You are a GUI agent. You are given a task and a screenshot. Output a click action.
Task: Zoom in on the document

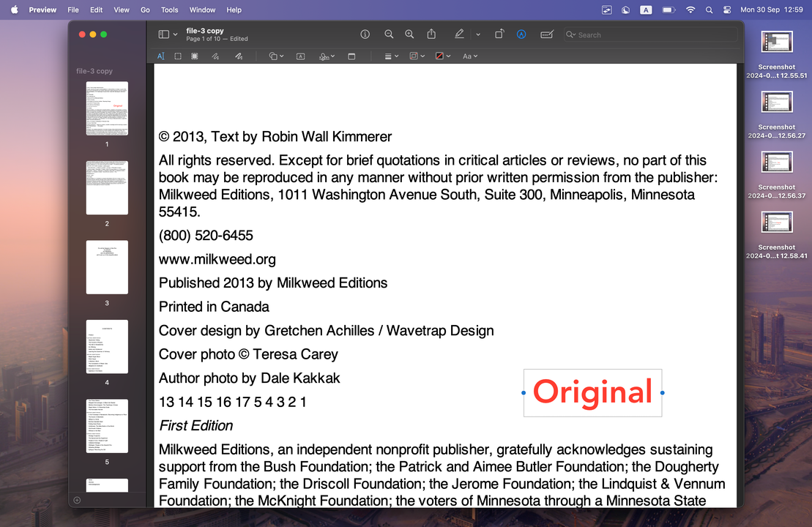click(x=409, y=34)
